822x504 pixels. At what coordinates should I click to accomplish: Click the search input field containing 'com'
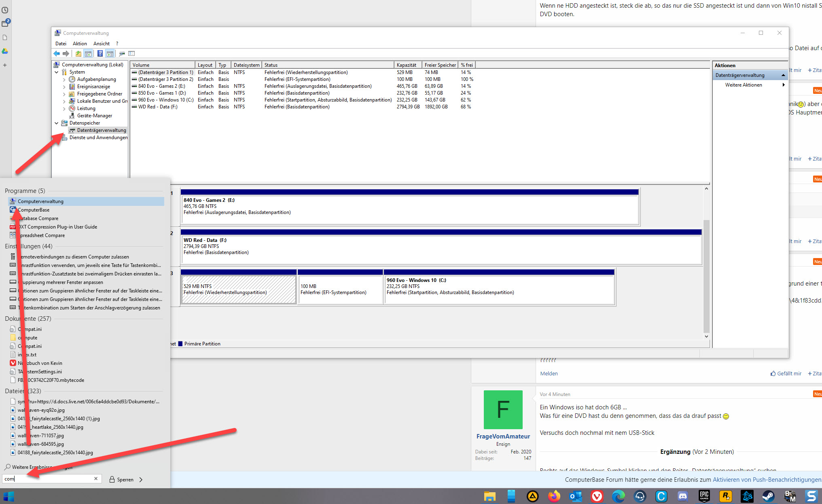49,479
